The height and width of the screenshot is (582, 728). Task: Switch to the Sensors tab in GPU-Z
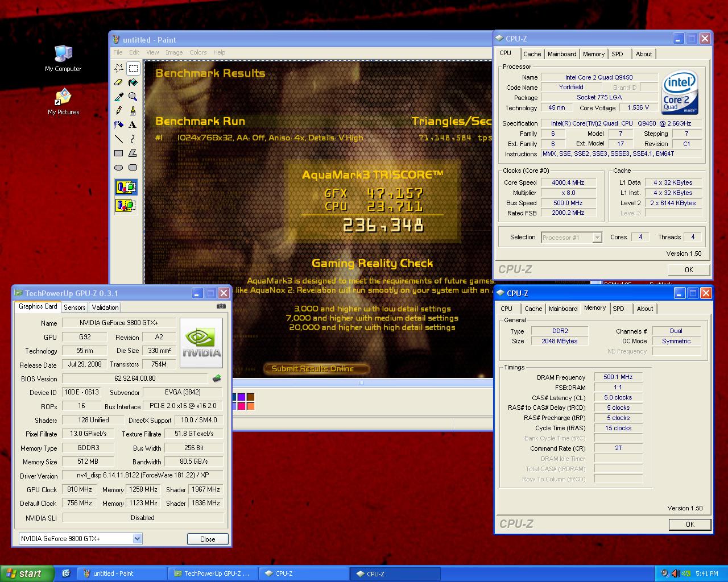pyautogui.click(x=75, y=307)
